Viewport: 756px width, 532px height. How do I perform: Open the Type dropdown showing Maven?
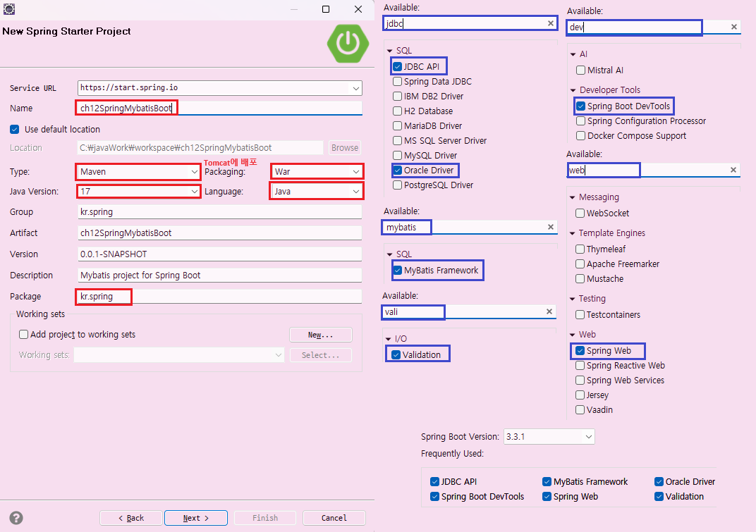click(x=195, y=171)
